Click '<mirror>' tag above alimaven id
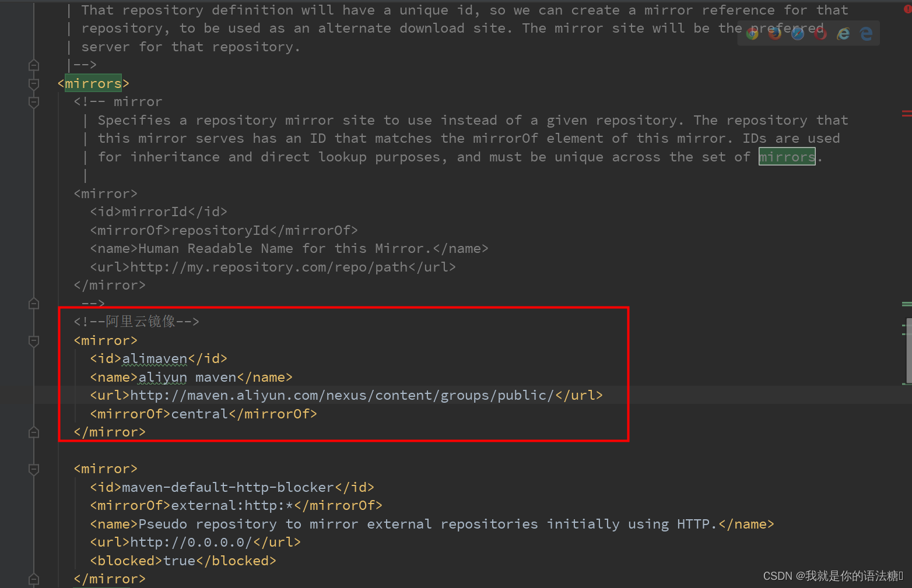Image resolution: width=912 pixels, height=588 pixels. click(x=106, y=340)
